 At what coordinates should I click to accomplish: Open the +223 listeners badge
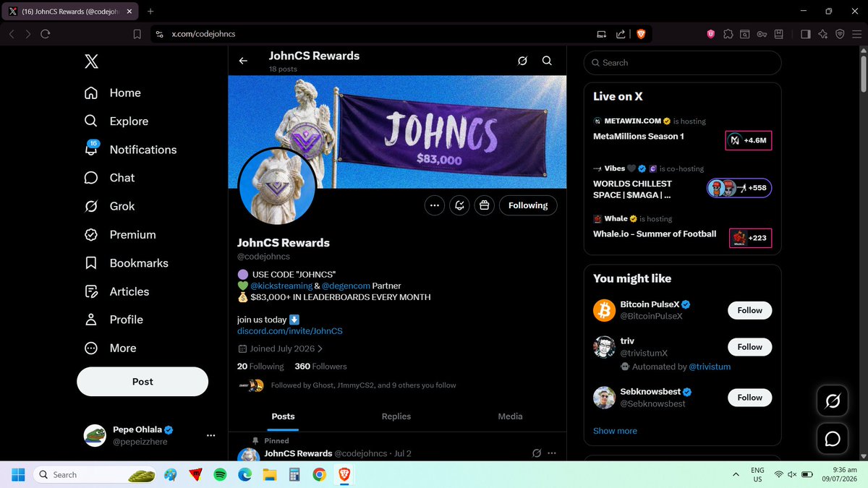[x=750, y=238]
